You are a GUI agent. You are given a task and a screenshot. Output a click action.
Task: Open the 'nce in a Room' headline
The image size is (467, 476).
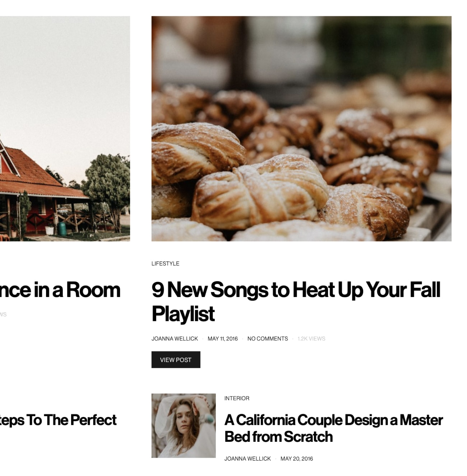point(60,290)
